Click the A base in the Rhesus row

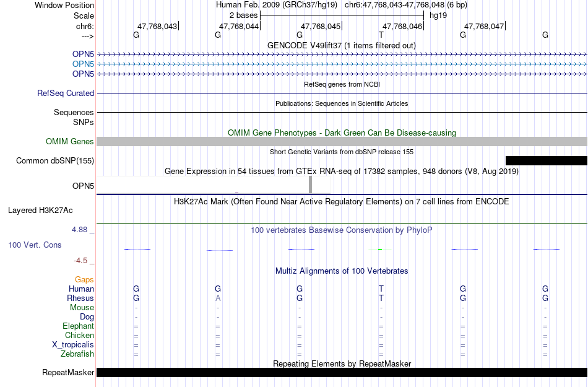(217, 298)
